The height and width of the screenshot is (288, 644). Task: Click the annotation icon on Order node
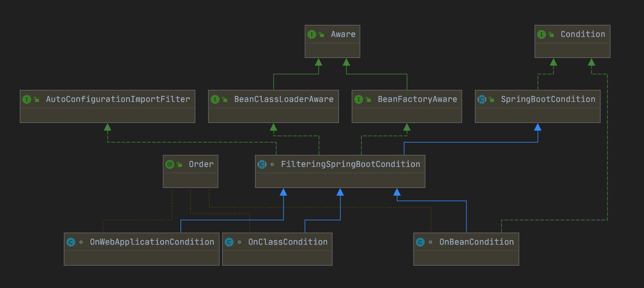[x=170, y=164]
